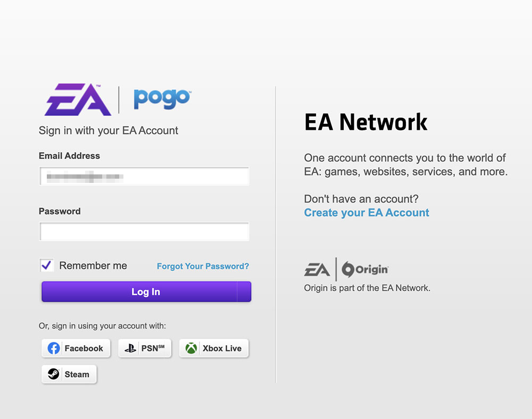Click the purple Log In button
The image size is (532, 419).
pyautogui.click(x=146, y=291)
